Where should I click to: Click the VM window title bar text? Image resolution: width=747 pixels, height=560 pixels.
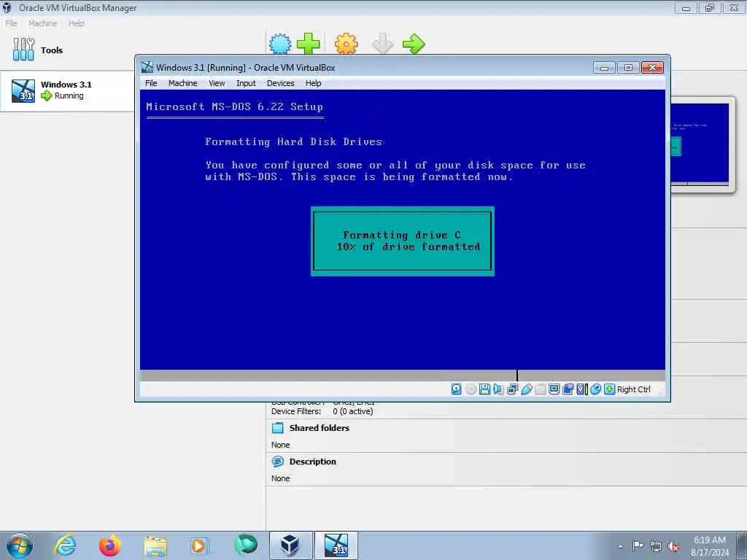245,68
